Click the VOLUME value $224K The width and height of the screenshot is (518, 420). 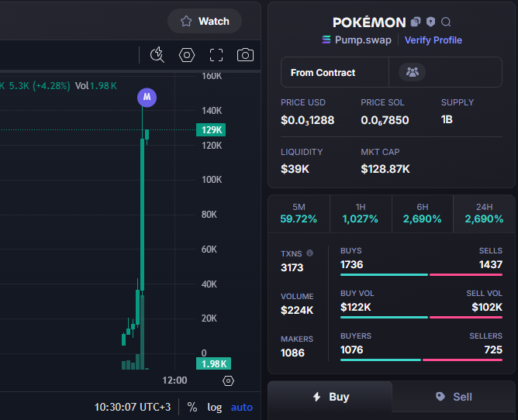297,311
